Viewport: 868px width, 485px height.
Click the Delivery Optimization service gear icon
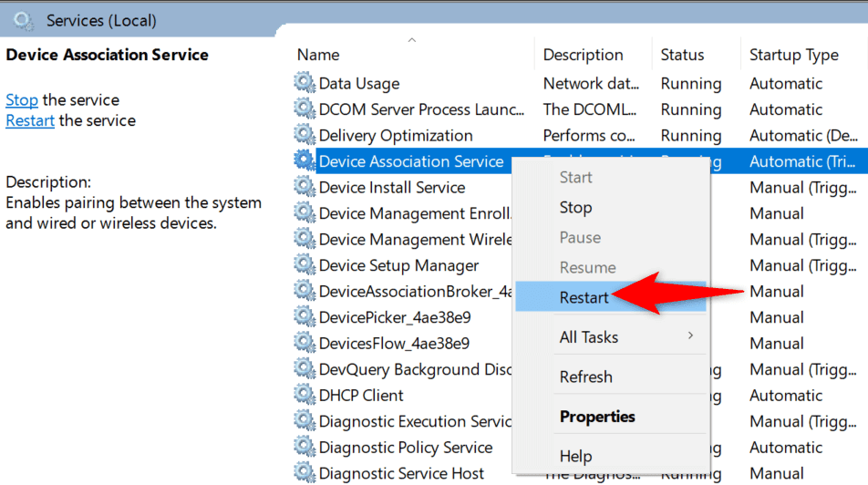[x=305, y=135]
